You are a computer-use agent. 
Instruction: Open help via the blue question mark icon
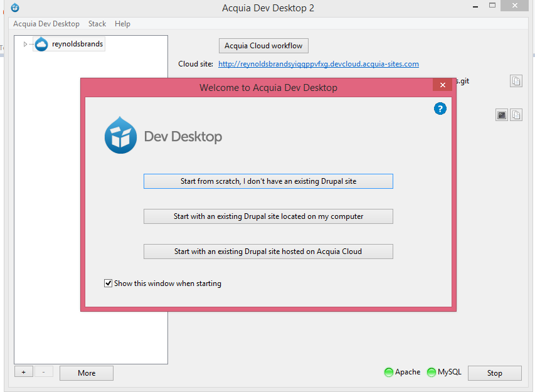tap(440, 109)
